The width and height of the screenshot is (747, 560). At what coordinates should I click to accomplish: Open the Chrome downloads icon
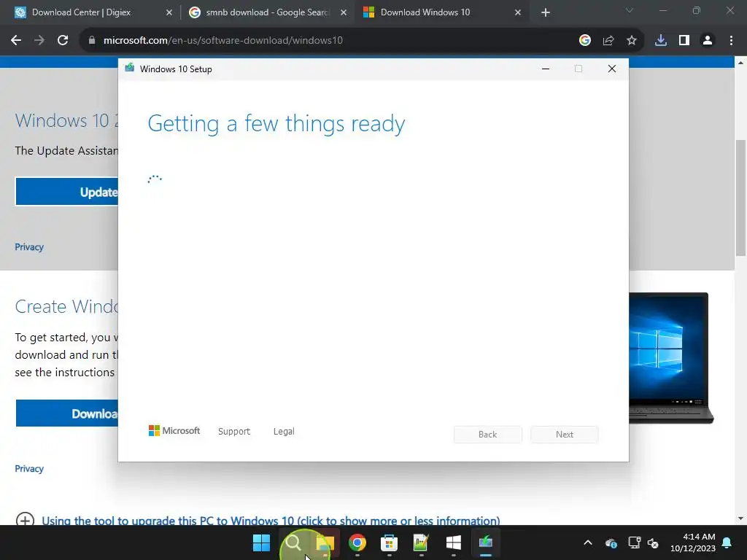point(661,41)
